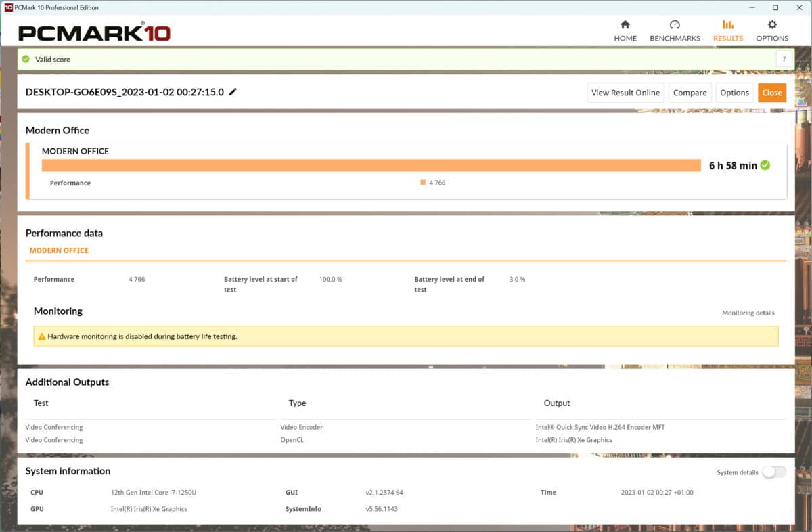The height and width of the screenshot is (532, 812).
Task: Click the green Valid score checkmark icon
Action: click(x=26, y=59)
